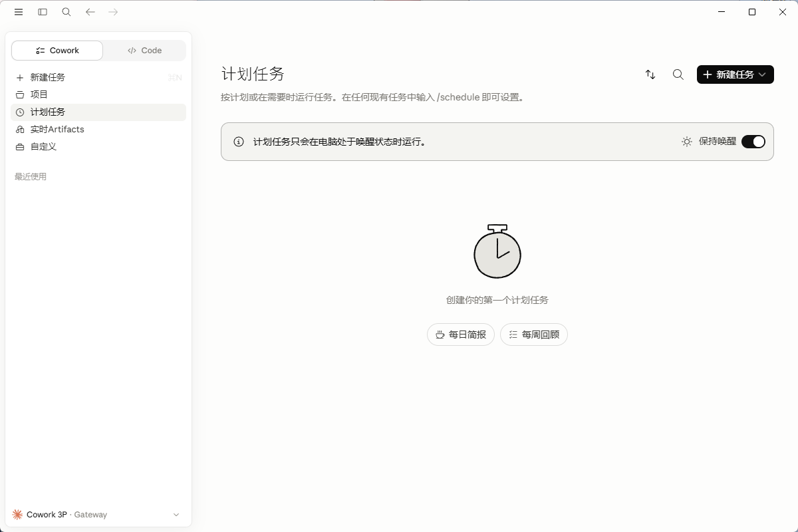Minimize the application window
This screenshot has width=798, height=532.
(x=722, y=12)
